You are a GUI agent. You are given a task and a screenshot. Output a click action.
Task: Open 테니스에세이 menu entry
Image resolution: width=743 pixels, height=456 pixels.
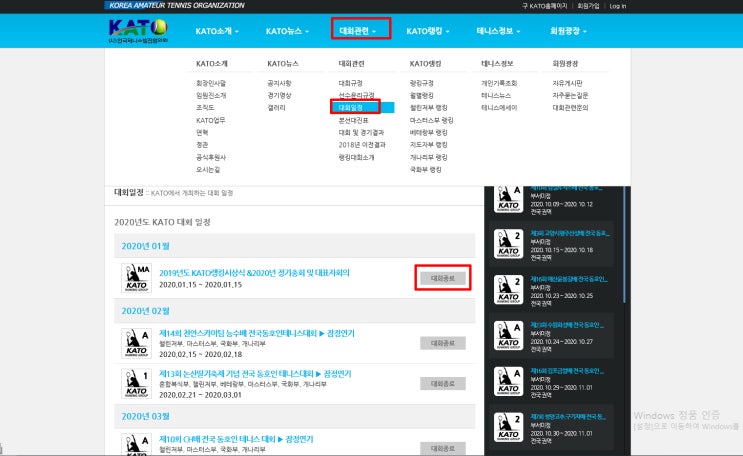tap(499, 108)
